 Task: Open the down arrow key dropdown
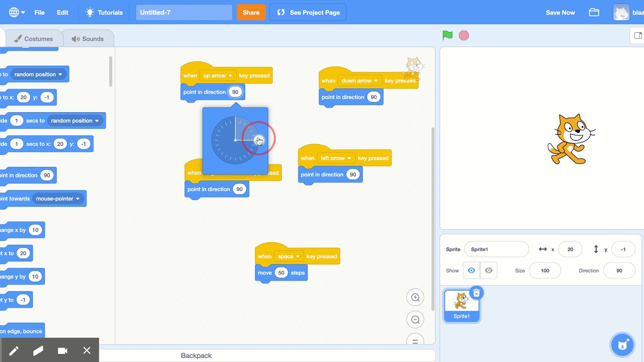[x=360, y=80]
